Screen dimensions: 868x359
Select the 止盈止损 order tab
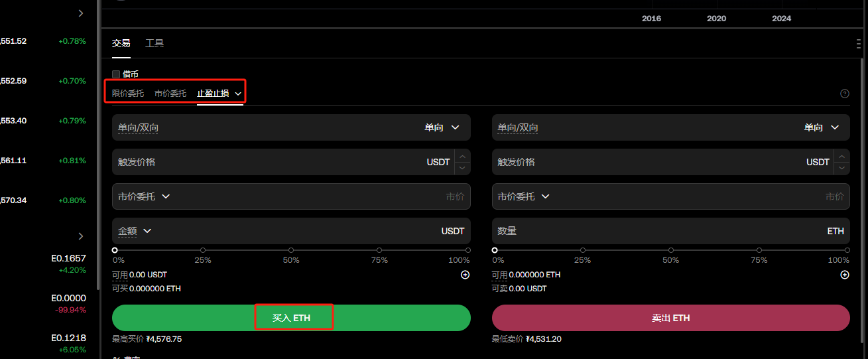(213, 94)
